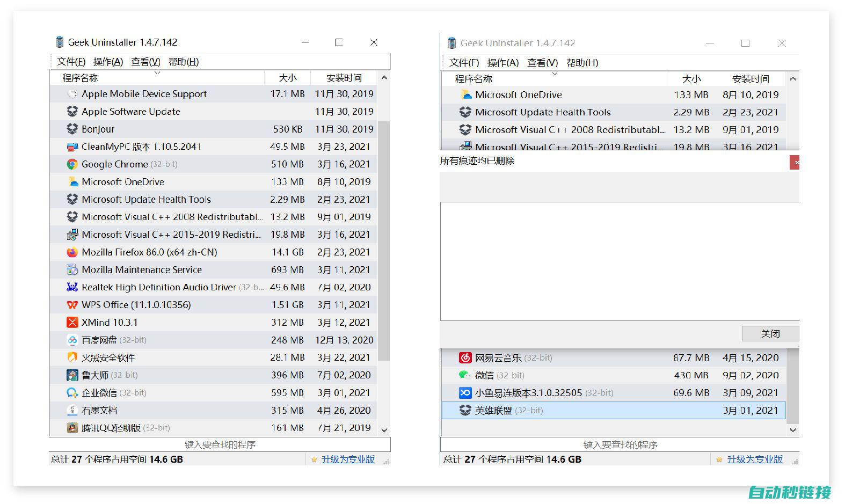This screenshot has height=504, width=845.
Task: Click size 14.1 GB for Mozilla Firefox
Action: [x=287, y=252]
